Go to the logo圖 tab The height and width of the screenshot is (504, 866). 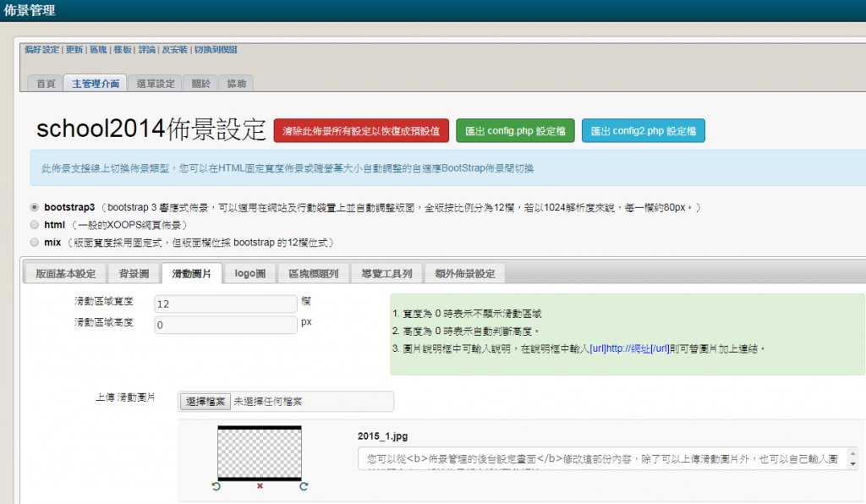tap(250, 273)
